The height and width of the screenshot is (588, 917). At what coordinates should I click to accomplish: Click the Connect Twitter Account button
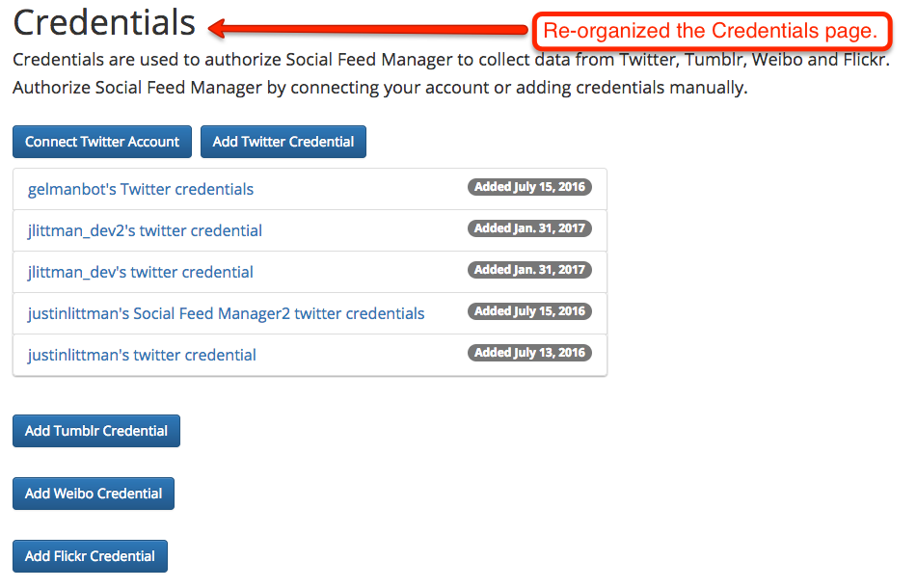coord(102,142)
